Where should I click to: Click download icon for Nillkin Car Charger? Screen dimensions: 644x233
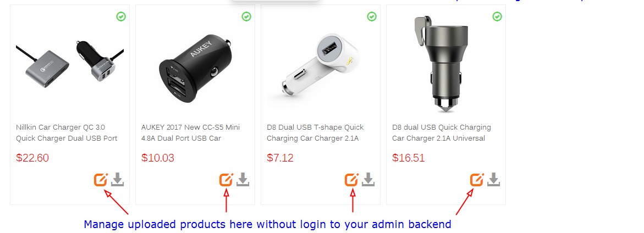point(118,180)
